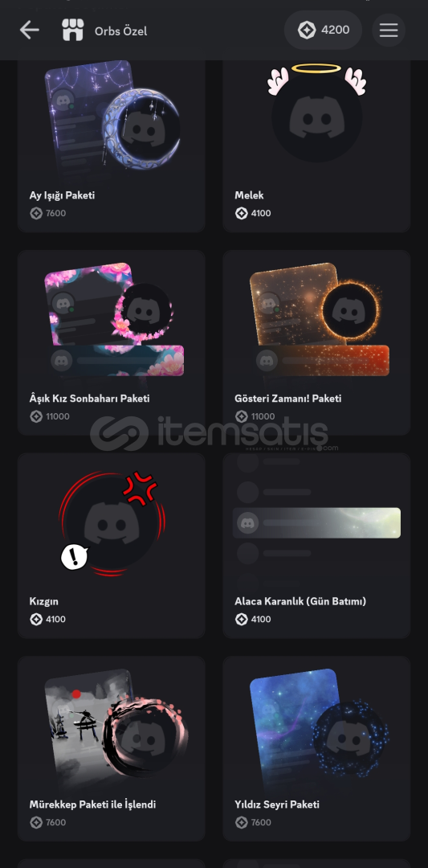Open the hamburger menu

coord(389,31)
